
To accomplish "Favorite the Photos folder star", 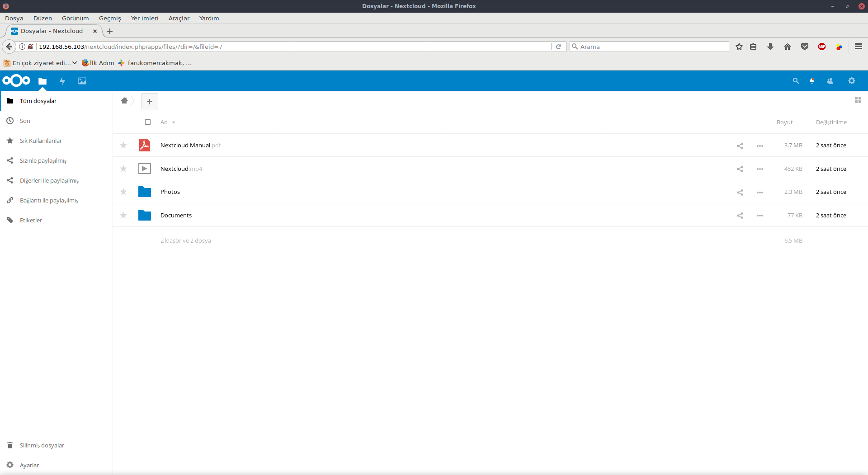I will [123, 192].
